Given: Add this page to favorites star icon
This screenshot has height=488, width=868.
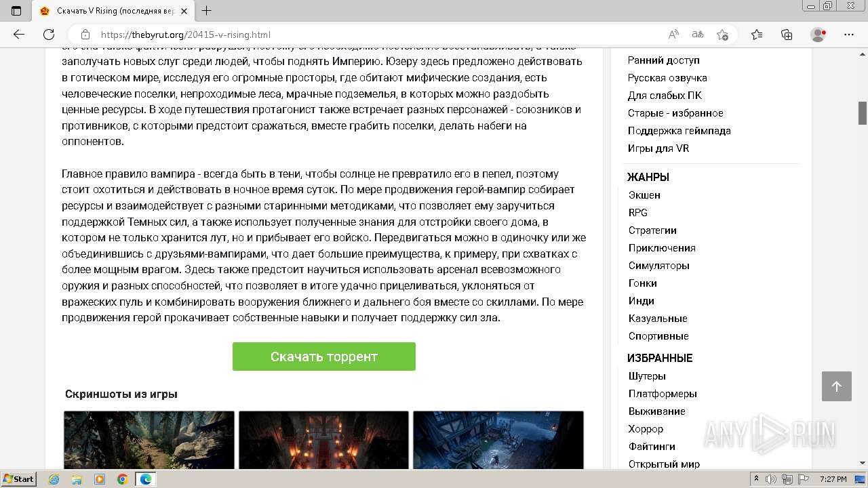Looking at the screenshot, I should [722, 35].
